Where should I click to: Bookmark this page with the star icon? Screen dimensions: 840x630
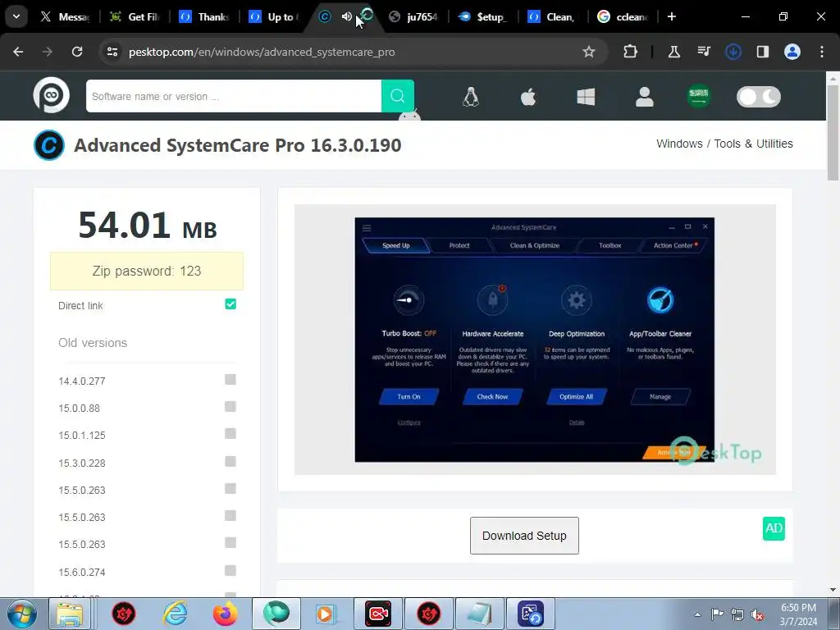tap(589, 52)
